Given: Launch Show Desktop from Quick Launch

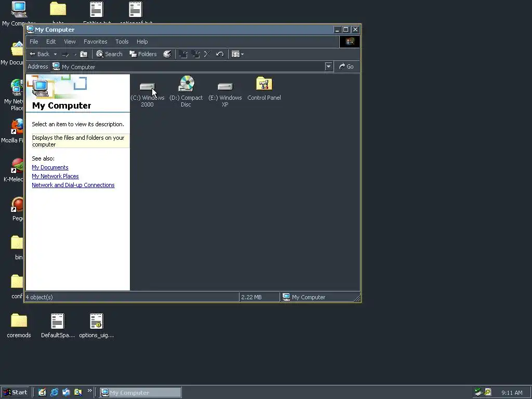Looking at the screenshot, I should coord(42,392).
